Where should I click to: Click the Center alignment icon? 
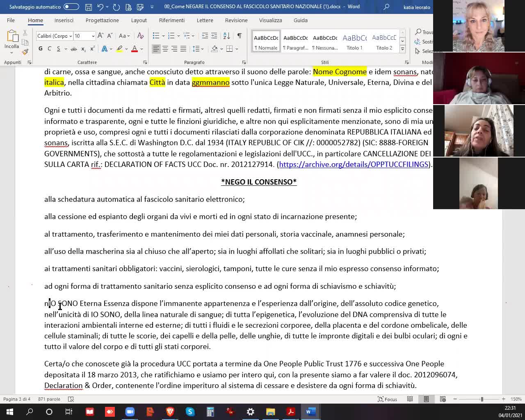pos(165,49)
